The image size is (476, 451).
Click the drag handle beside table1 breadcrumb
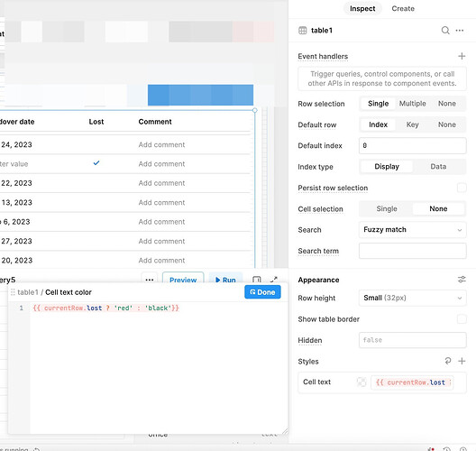tap(13, 292)
